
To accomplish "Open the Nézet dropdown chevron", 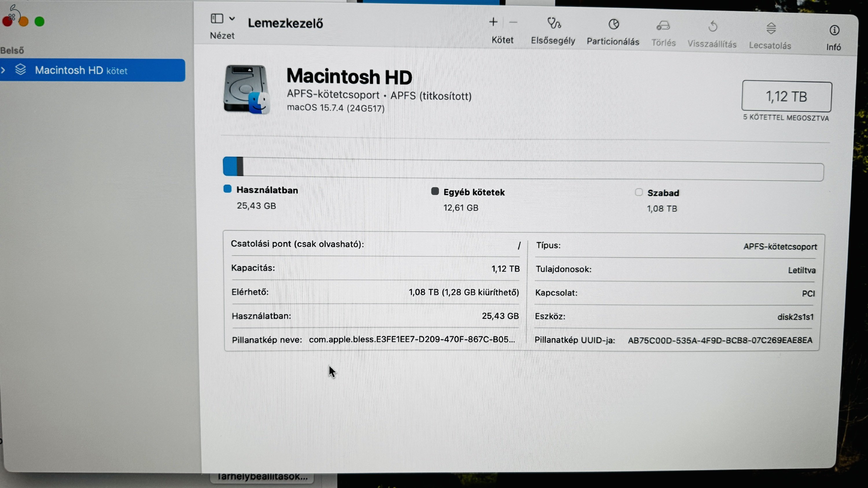I will (232, 19).
